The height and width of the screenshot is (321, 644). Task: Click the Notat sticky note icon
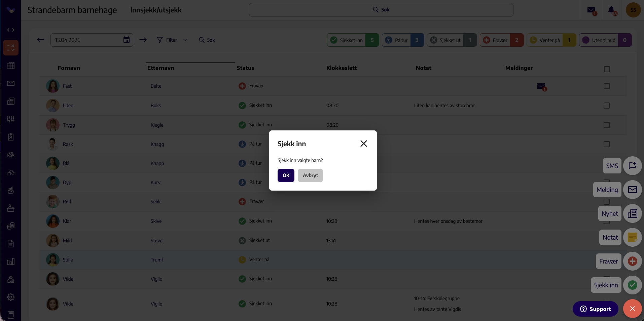(632, 237)
